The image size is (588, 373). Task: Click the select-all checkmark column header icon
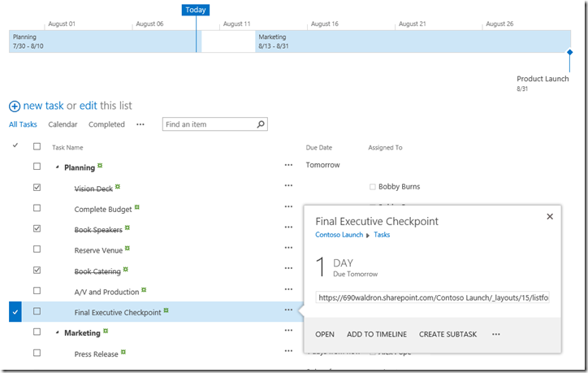pos(15,146)
